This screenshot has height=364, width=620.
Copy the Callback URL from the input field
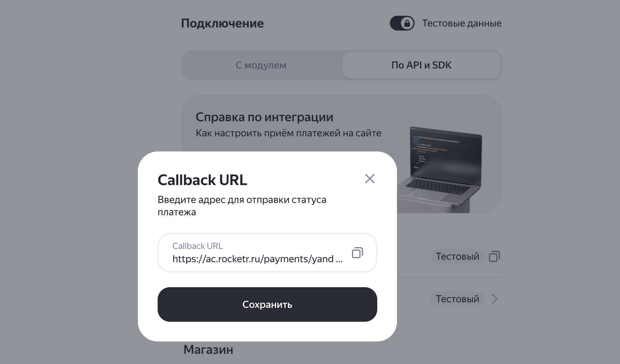(358, 253)
